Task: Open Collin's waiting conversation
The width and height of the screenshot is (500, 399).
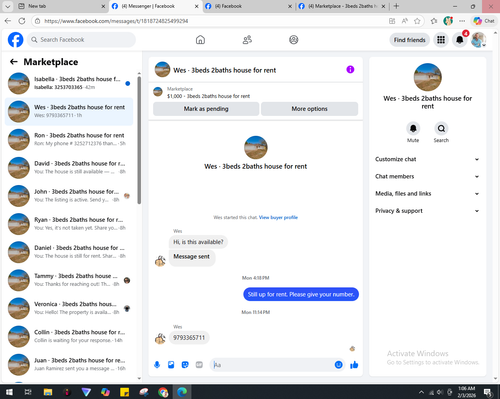Action: 69,337
